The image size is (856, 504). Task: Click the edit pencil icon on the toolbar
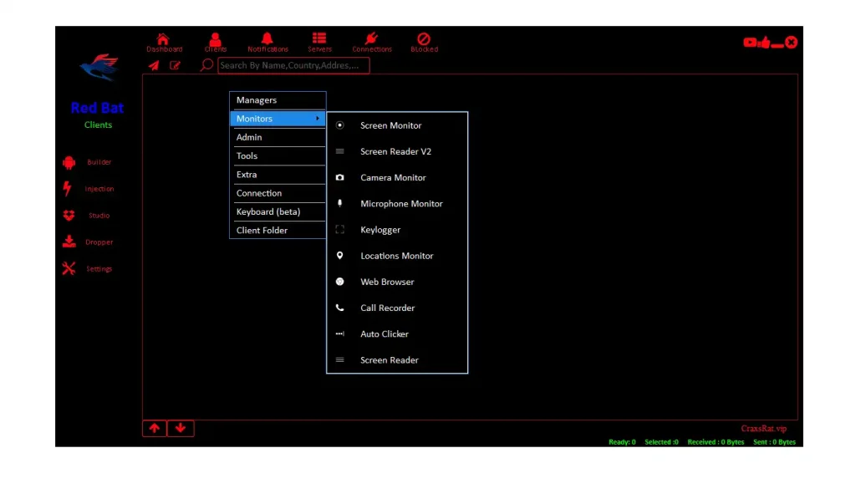(x=176, y=65)
